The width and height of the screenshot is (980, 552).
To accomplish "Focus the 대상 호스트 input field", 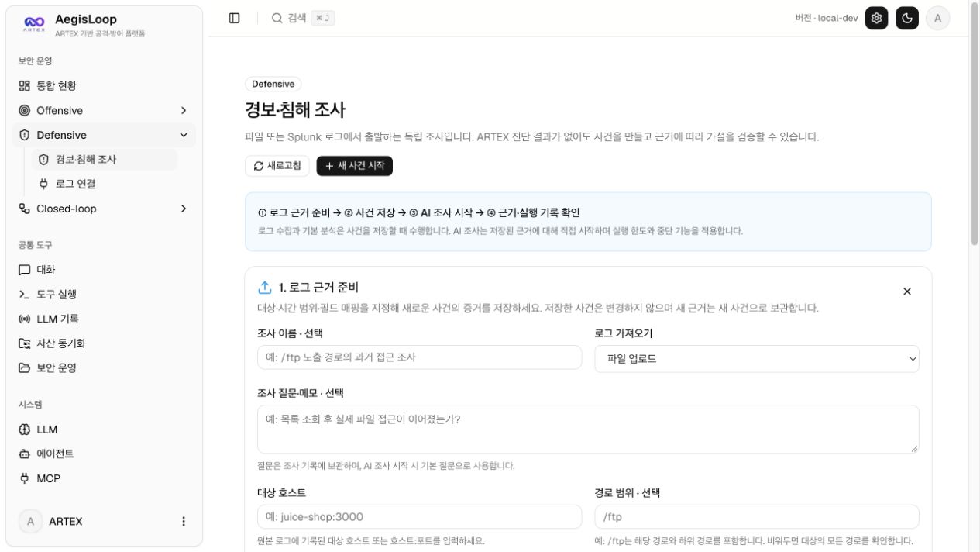I will point(419,517).
